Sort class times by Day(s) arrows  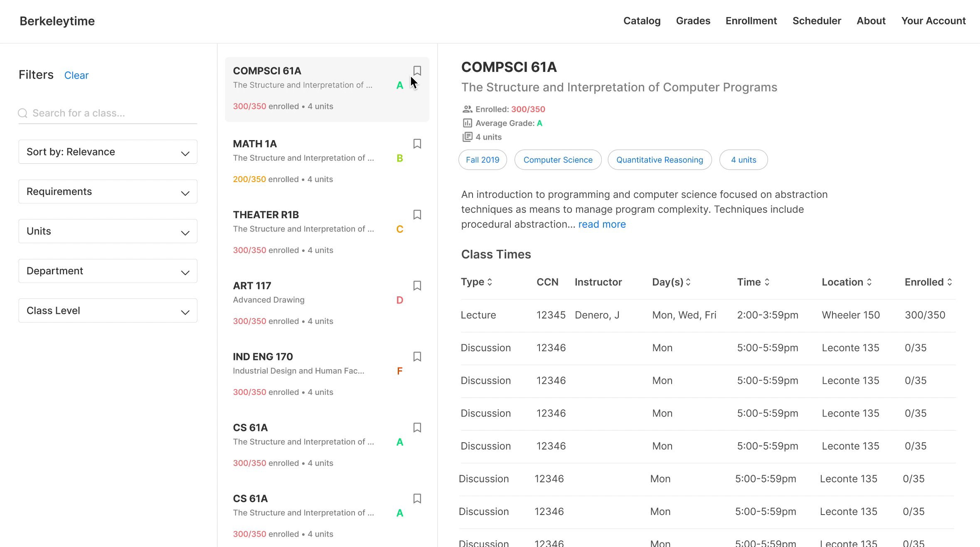[x=688, y=282]
